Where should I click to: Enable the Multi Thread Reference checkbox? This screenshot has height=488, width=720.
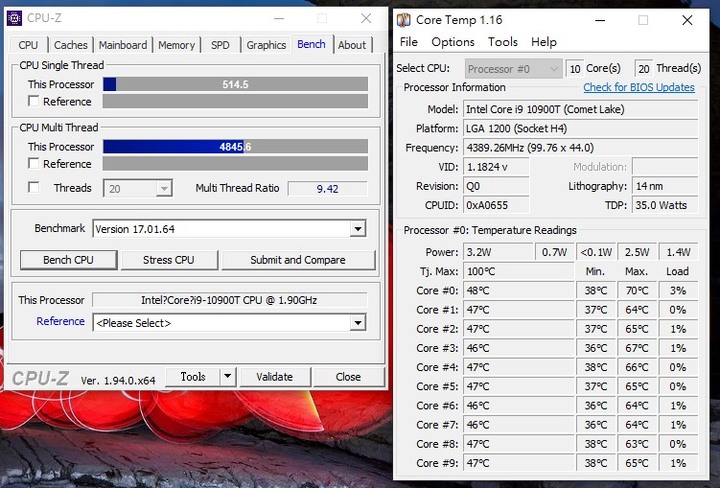tap(33, 163)
